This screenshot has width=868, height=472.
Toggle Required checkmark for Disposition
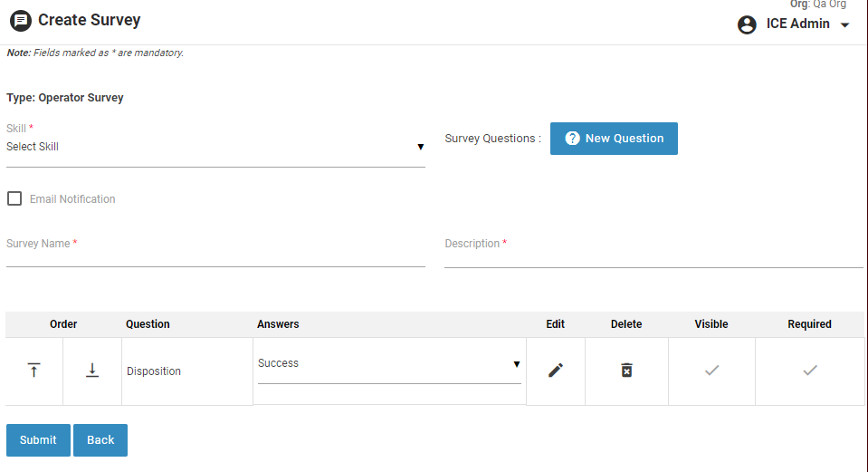(x=810, y=371)
